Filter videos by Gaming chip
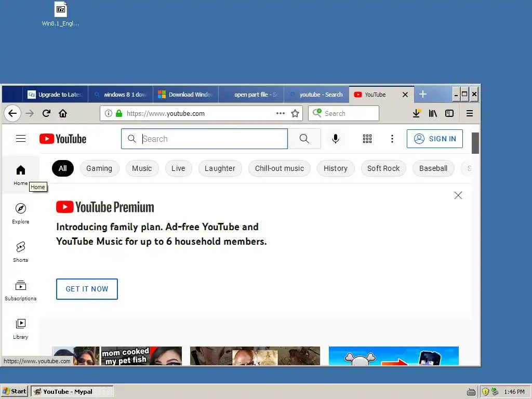532x399 pixels. 99,168
